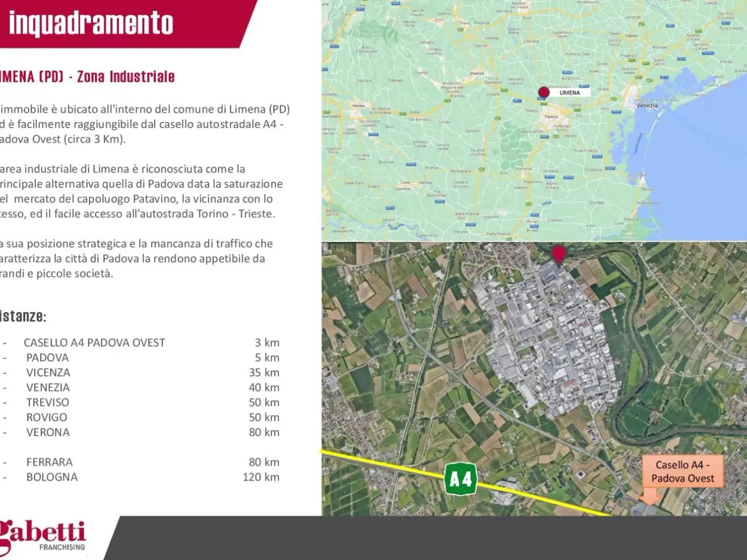Click the "FERRARA" distance entry
Screen dimensions: 747x560
pos(141,462)
